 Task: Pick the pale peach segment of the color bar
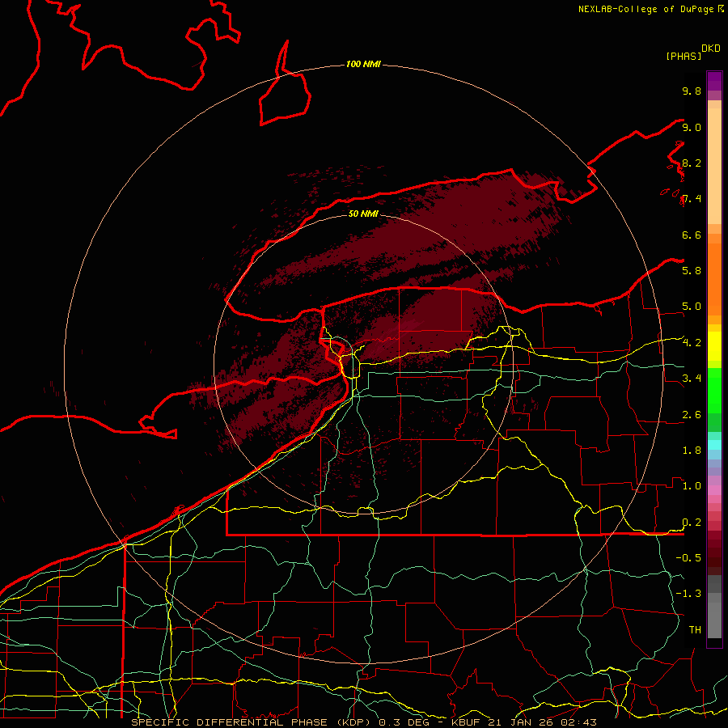point(714,166)
